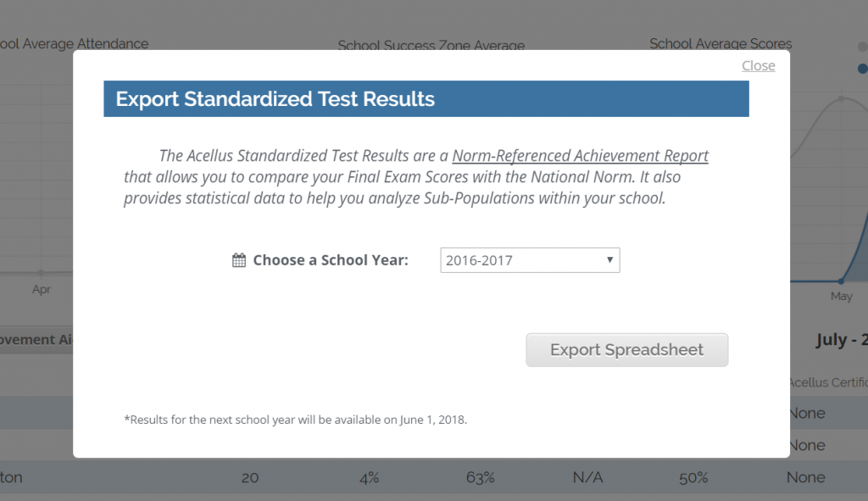Screen dimensions: 868x501
Task: Click the 63% value in the bottom table row
Action: click(480, 477)
